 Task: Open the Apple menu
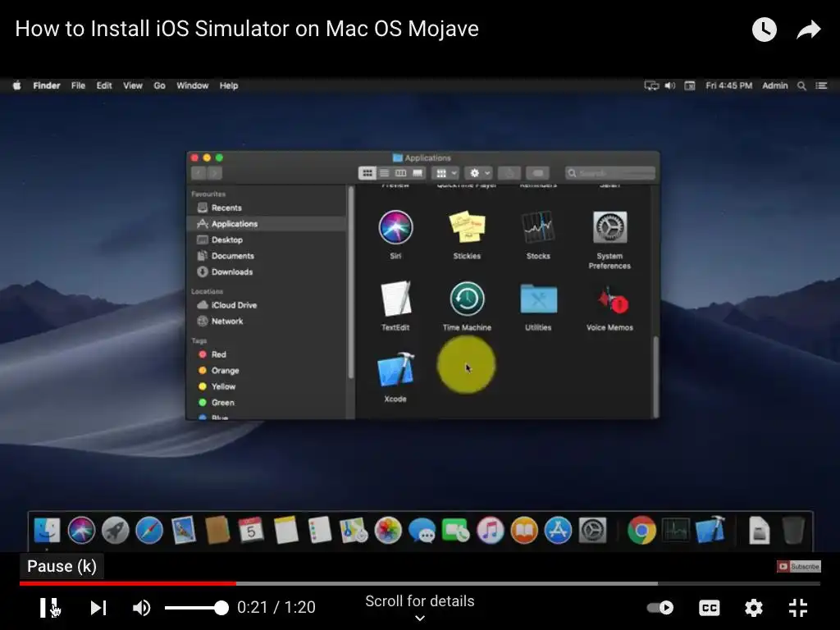pyautogui.click(x=16, y=85)
